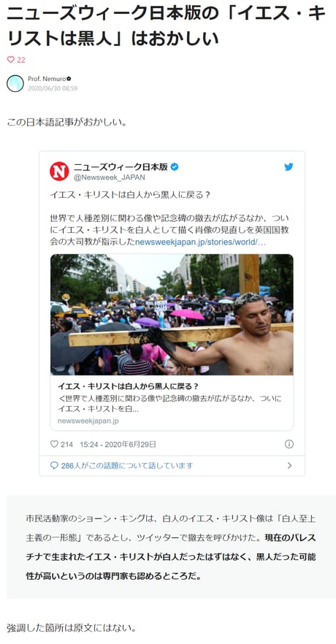336x644 pixels.
Task: Click the speech bubble reply icon
Action: pyautogui.click(x=54, y=465)
